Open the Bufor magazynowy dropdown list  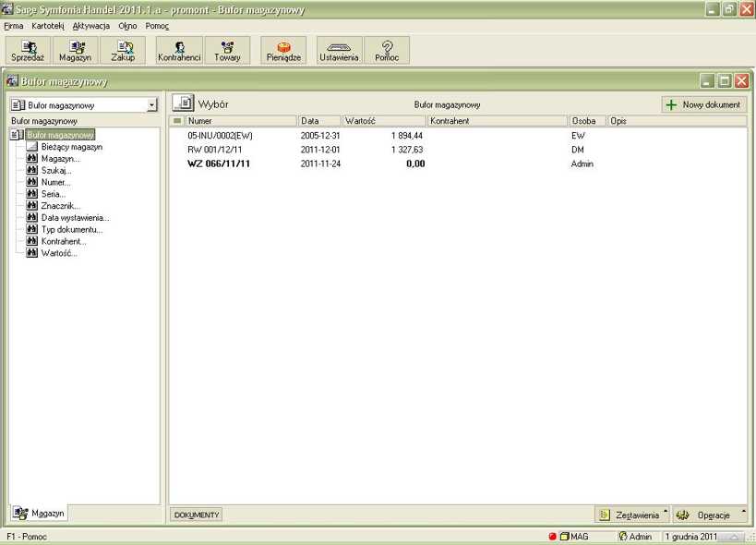[152, 104]
